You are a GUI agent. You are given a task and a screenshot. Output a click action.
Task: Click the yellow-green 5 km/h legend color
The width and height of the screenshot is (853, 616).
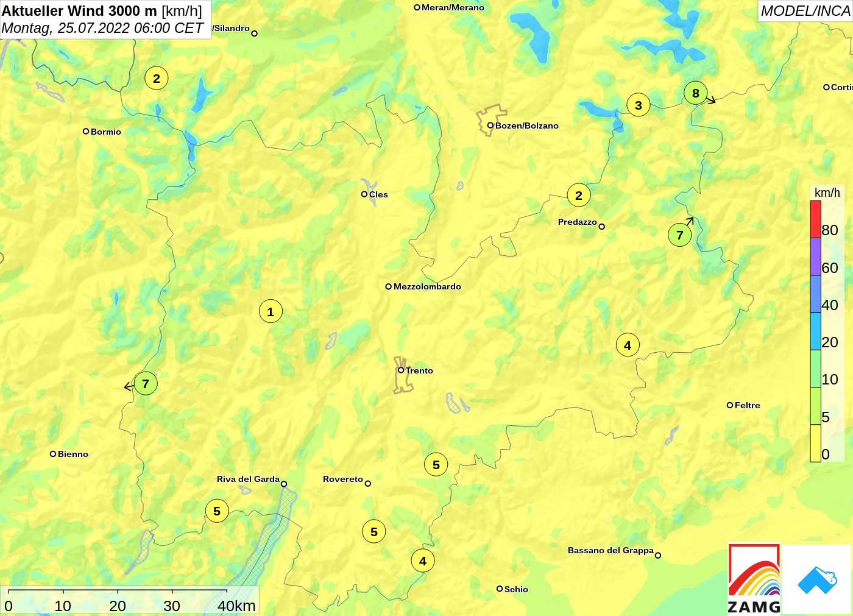815,406
